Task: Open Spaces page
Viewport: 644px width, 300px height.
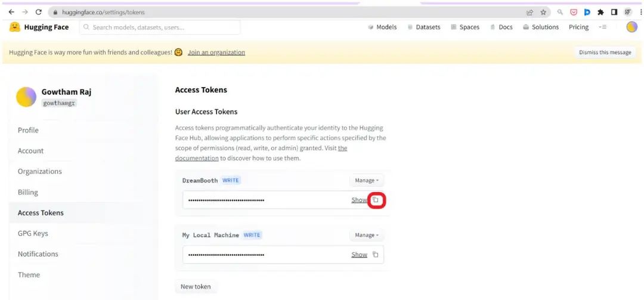Action: (465, 27)
